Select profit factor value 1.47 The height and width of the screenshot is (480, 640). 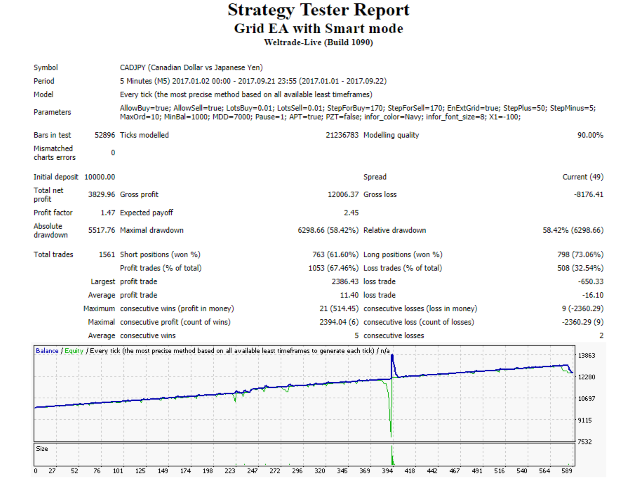108,213
